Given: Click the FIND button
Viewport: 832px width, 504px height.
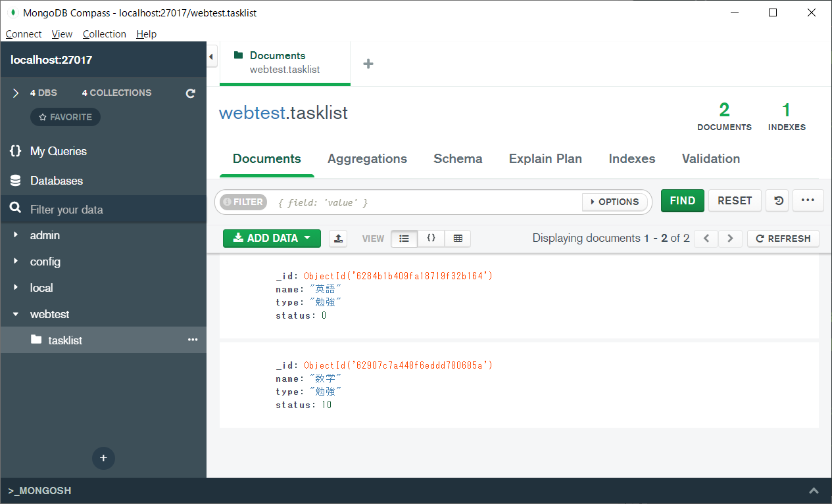Looking at the screenshot, I should click(683, 201).
